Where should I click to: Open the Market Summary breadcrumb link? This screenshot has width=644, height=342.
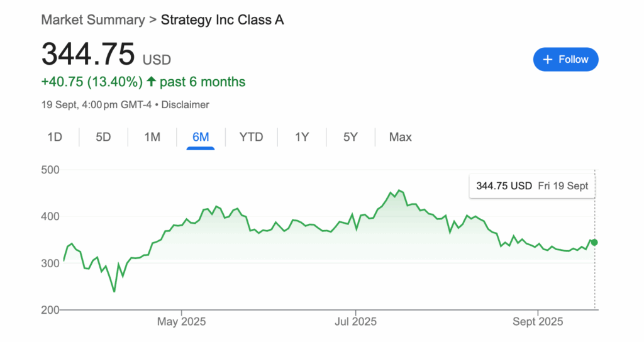(x=93, y=19)
